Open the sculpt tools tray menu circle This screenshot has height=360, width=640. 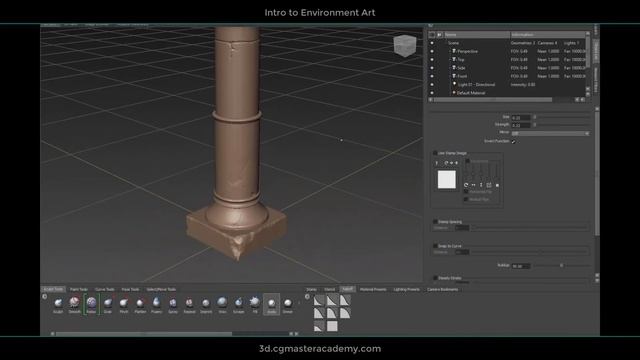(x=44, y=296)
